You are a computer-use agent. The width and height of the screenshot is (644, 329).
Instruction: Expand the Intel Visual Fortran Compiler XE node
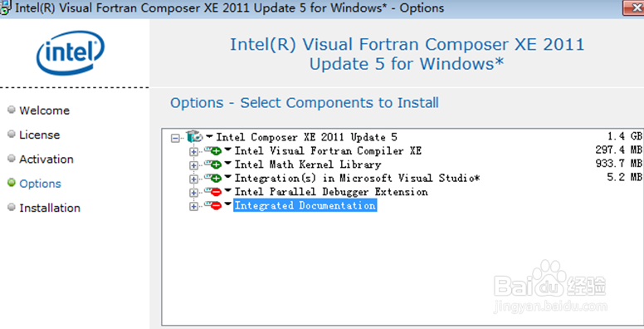[193, 152]
